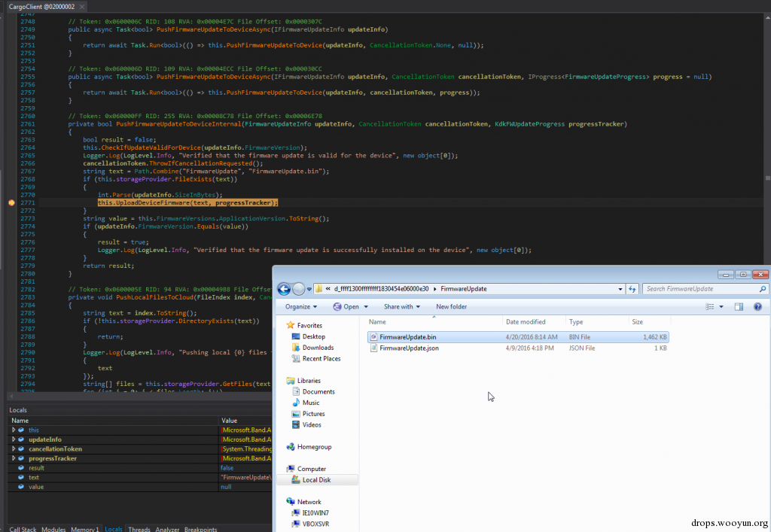Click the New folder button

tap(451, 307)
